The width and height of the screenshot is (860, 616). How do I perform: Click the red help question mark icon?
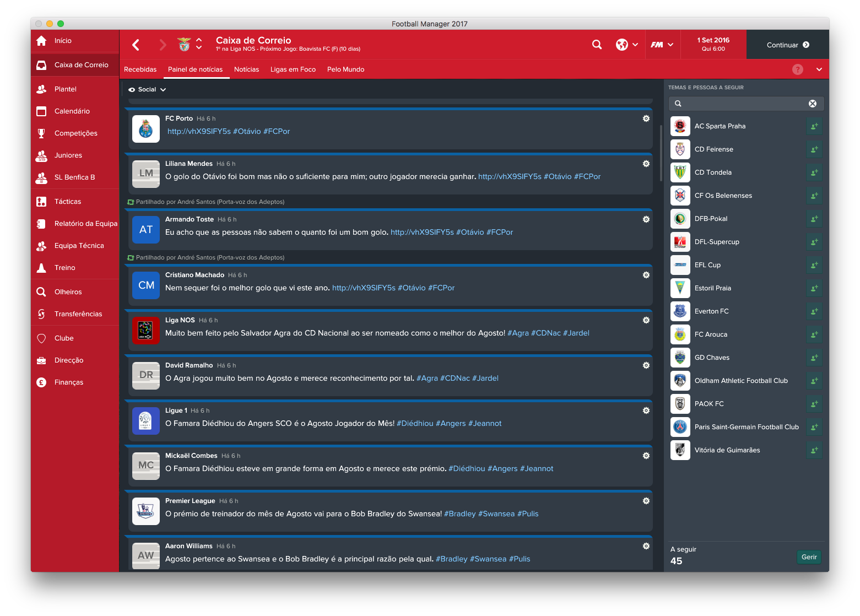[x=797, y=69]
